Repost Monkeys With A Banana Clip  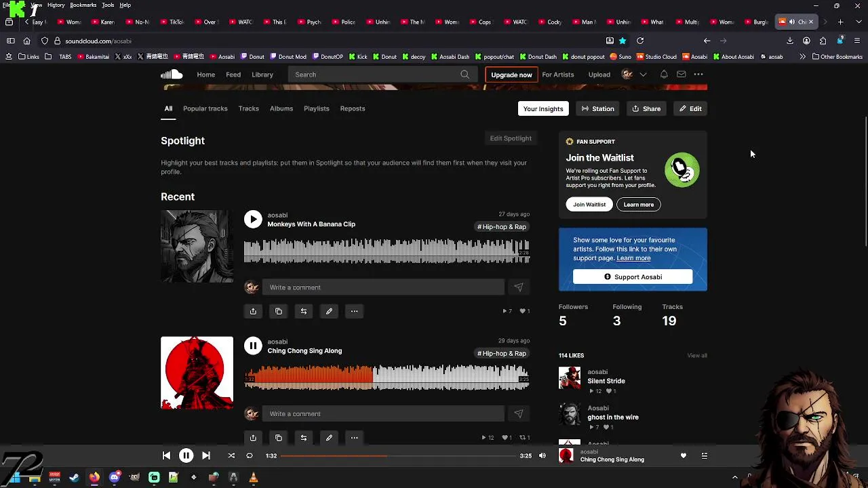pyautogui.click(x=304, y=311)
